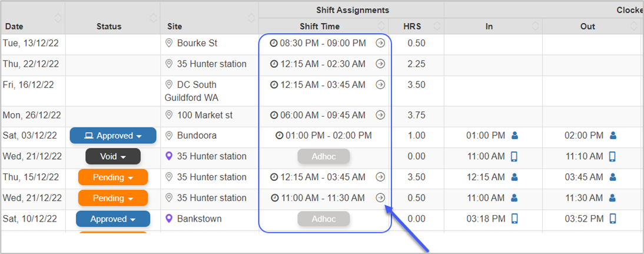Open Void status dropdown
Screen dimensions: 644x254
(113, 157)
